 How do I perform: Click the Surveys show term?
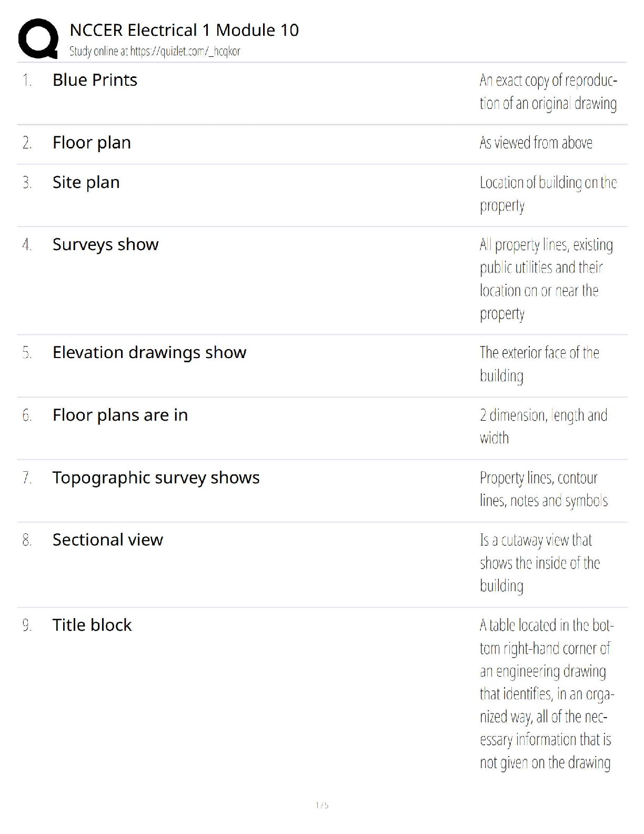tap(105, 244)
